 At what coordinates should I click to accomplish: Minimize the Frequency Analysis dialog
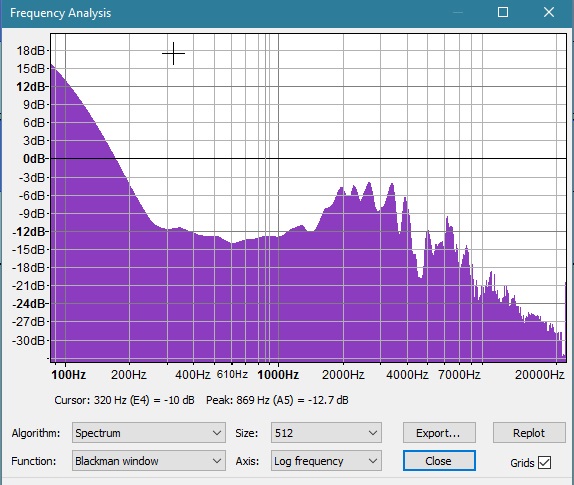click(458, 12)
